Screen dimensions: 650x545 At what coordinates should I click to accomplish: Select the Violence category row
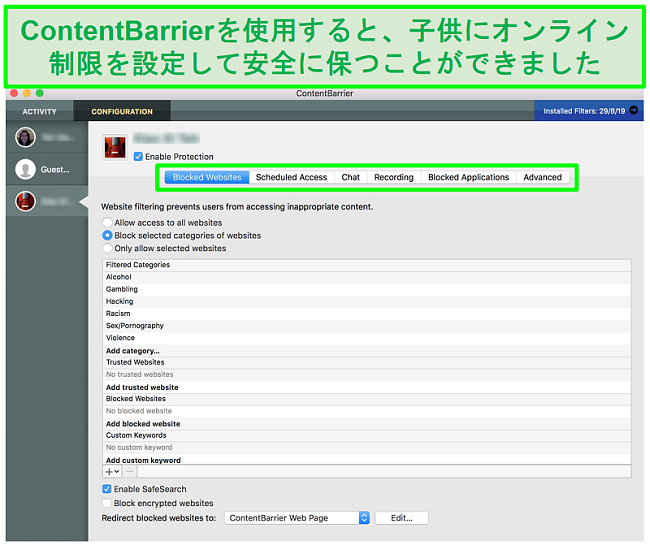click(366, 338)
